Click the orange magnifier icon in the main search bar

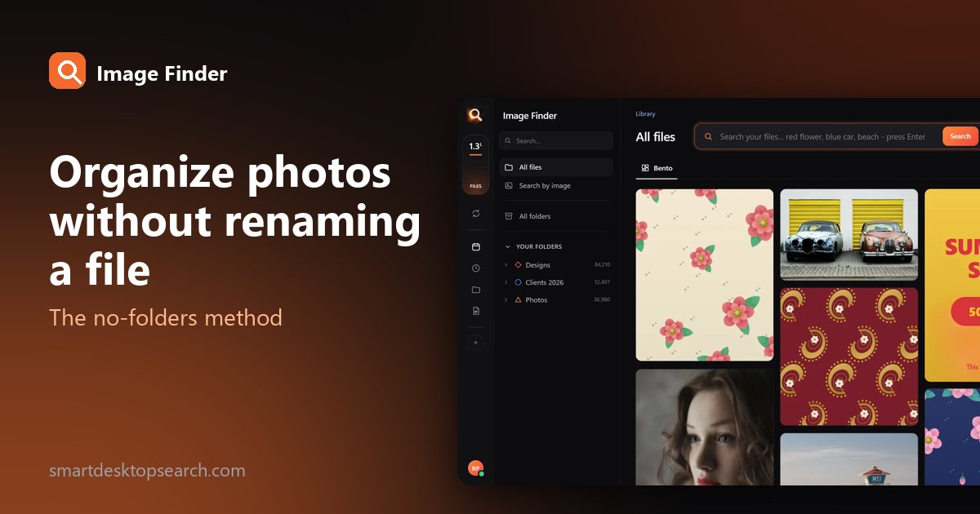tap(708, 137)
